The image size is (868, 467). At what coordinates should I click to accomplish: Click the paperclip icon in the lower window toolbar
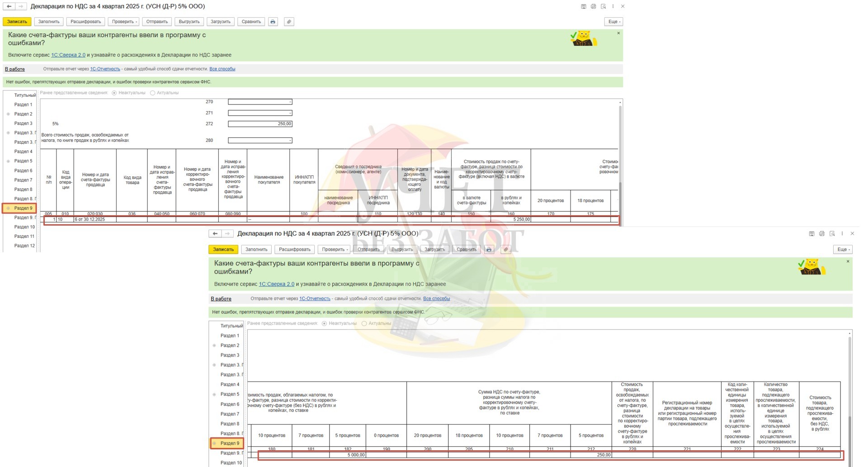506,250
